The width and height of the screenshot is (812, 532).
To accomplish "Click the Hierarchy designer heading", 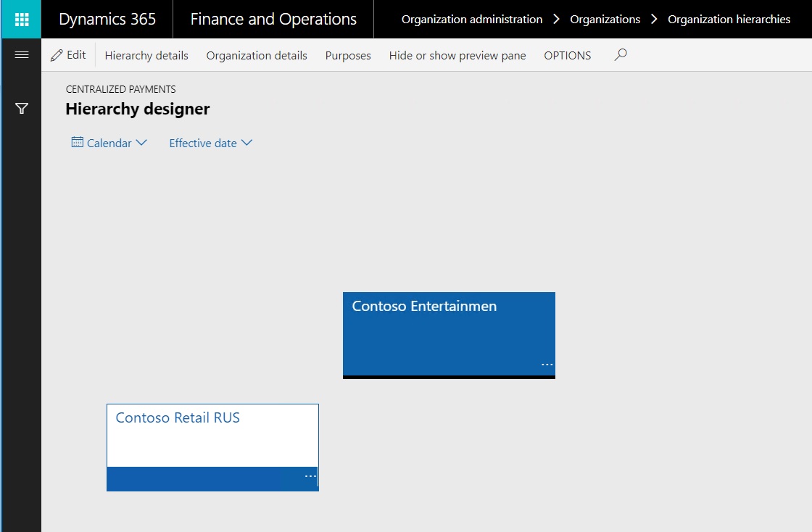I will 138,109.
